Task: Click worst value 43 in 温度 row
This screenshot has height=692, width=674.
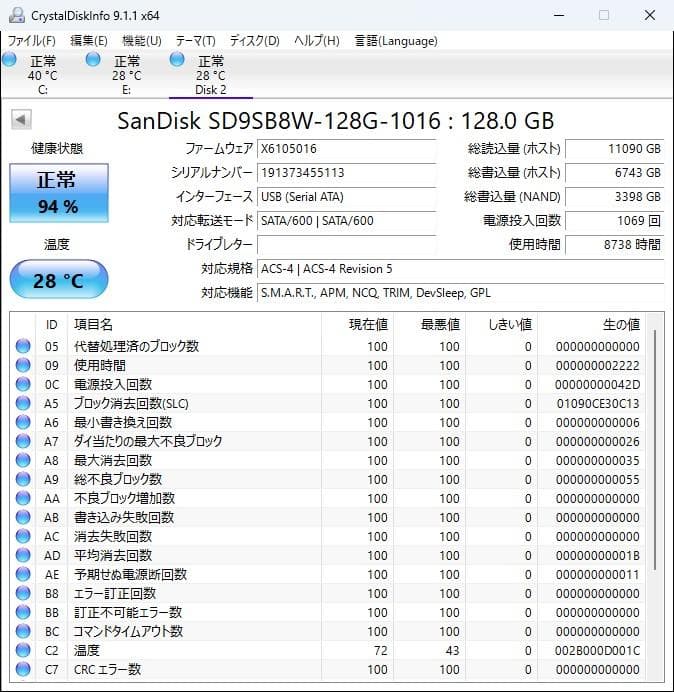Action: click(x=452, y=651)
